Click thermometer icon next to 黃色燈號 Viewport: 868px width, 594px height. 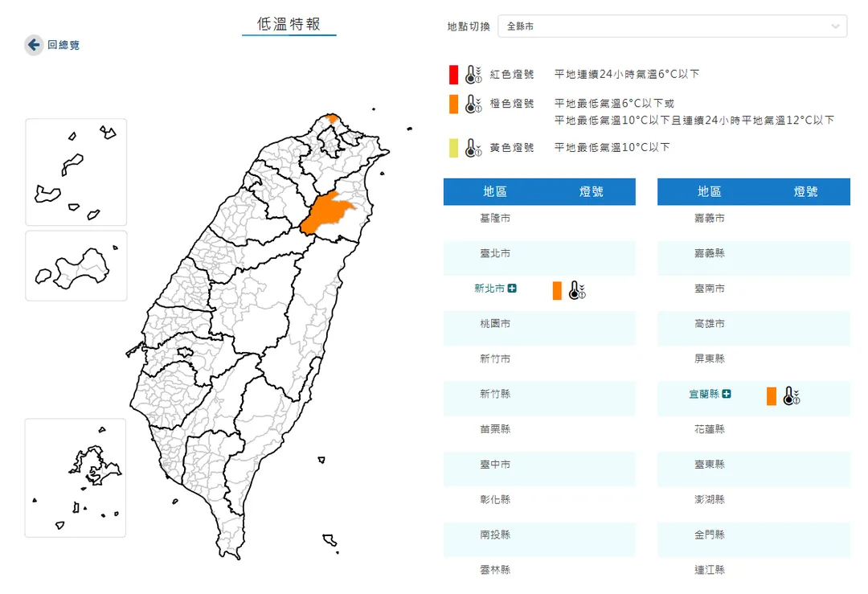point(473,148)
